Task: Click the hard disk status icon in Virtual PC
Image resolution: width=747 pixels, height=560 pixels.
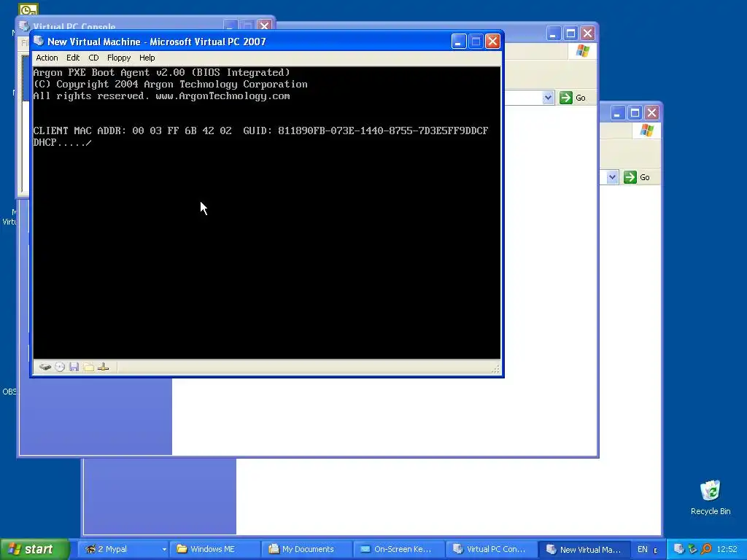Action: (45, 367)
